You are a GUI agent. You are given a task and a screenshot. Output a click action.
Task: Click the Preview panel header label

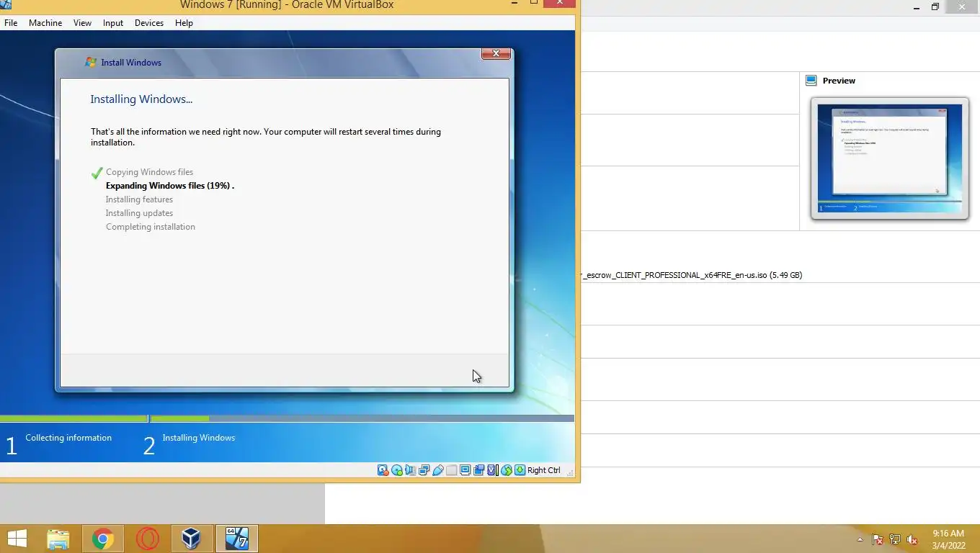pos(839,81)
